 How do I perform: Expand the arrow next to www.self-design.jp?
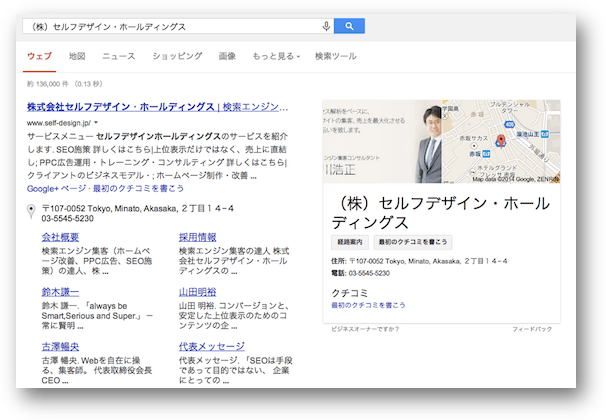pos(96,123)
